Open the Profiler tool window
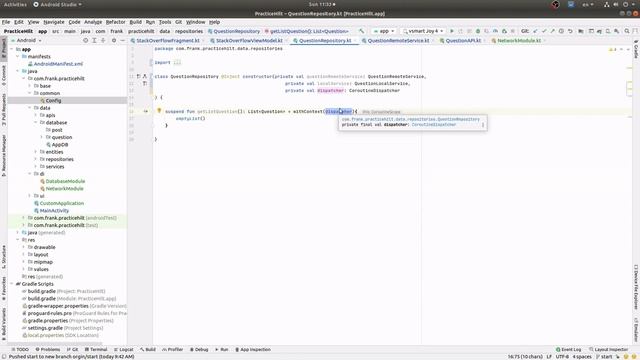Viewport: 640px width, 360px height. coord(173,349)
